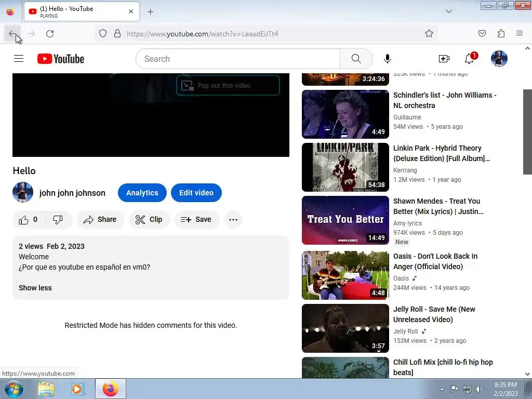Click the scrollbar down arrow
532x399 pixels.
(527, 374)
